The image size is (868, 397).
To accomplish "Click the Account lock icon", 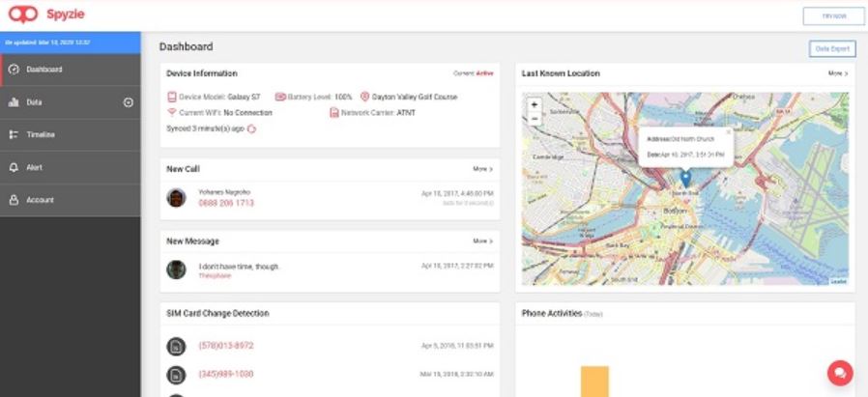I will (14, 200).
